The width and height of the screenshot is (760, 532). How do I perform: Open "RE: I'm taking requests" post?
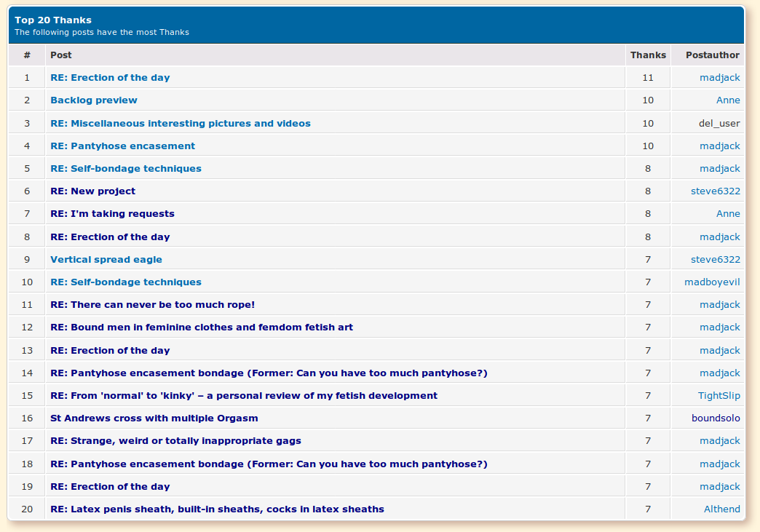click(x=112, y=214)
